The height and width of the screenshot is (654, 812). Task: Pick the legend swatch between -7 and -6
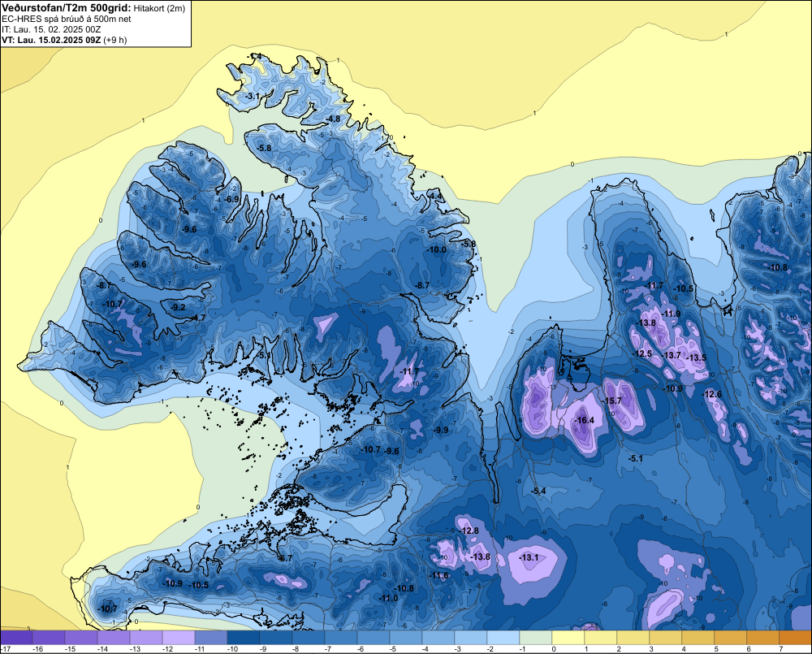341,638
